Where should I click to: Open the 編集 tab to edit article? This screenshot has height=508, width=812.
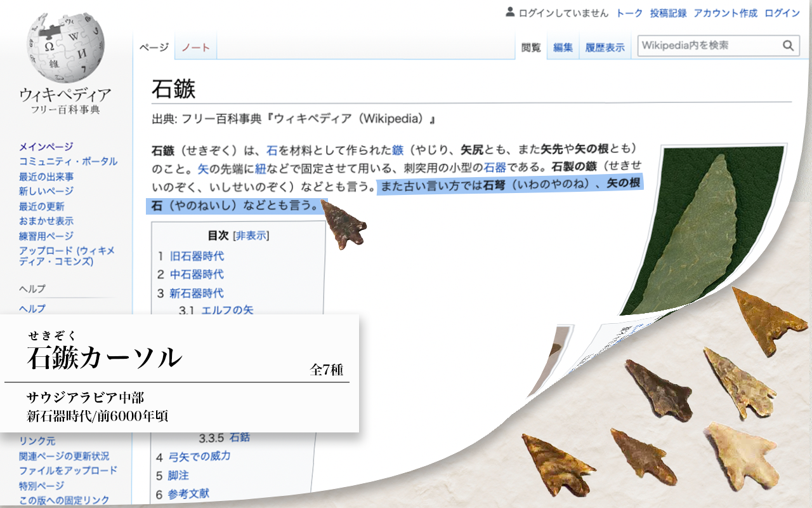[563, 46]
